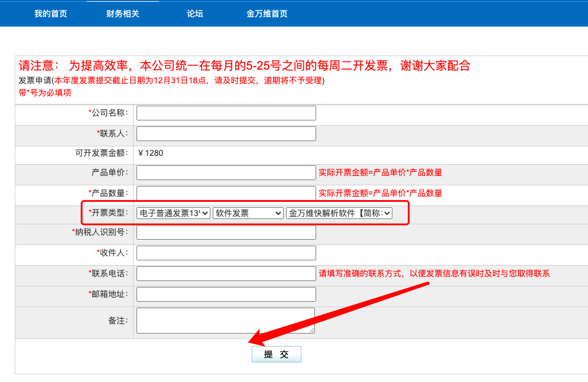The width and height of the screenshot is (588, 382).
Task: Expand the 金万维快解析软件 product dropdown
Action: [339, 214]
